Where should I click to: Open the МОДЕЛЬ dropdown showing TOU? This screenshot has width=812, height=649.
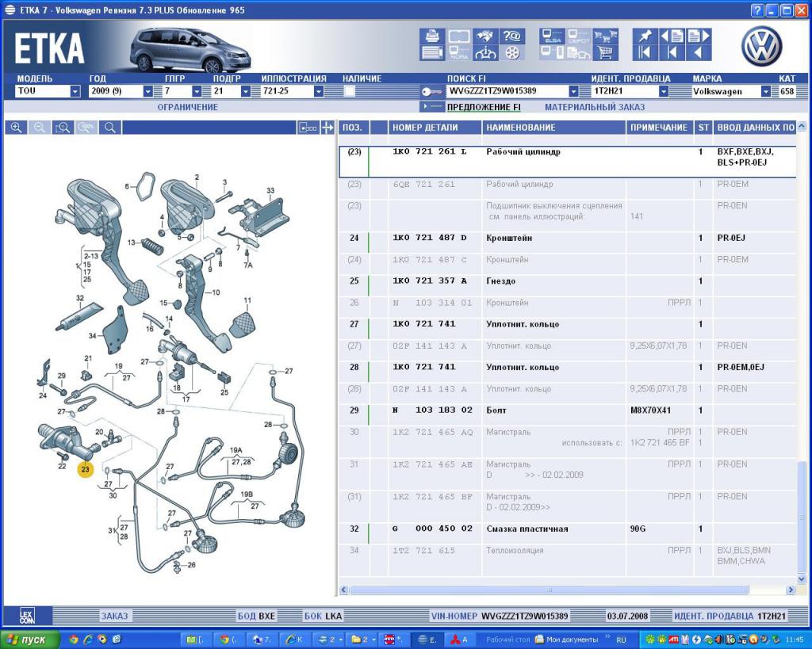click(x=75, y=91)
